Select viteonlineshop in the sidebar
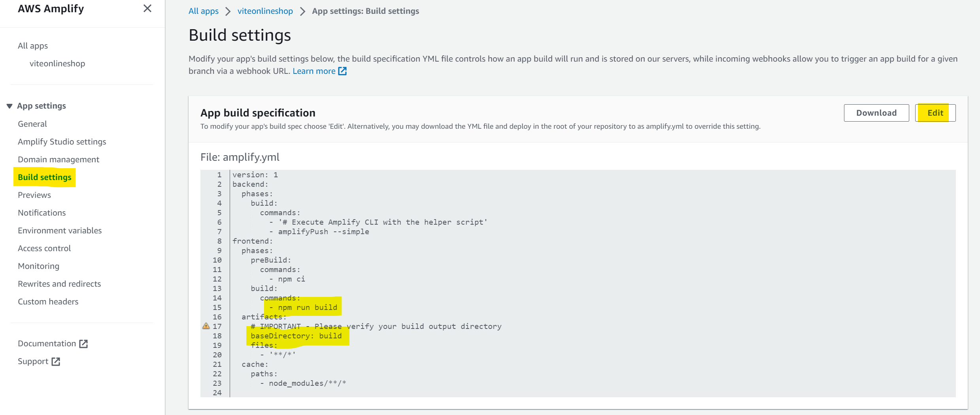The image size is (980, 415). pyautogui.click(x=57, y=64)
